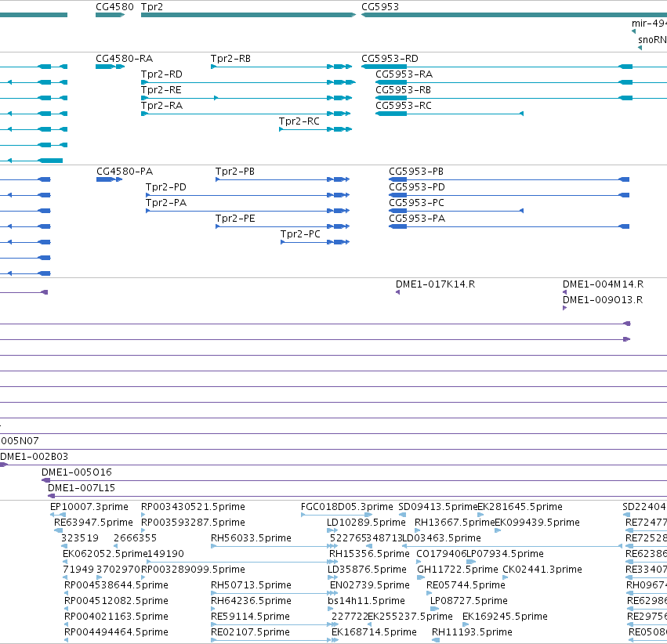Click BAC clone DME1-002B03

pyautogui.click(x=34, y=457)
